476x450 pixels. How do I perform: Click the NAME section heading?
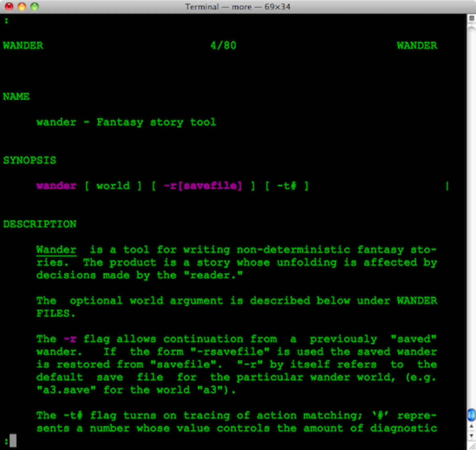click(x=16, y=96)
